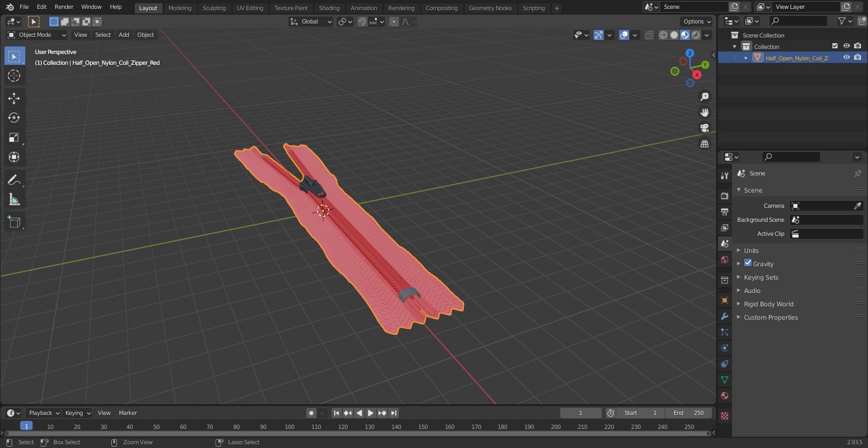Activate the Transform tool
The height and width of the screenshot is (448, 868).
pyautogui.click(x=14, y=157)
